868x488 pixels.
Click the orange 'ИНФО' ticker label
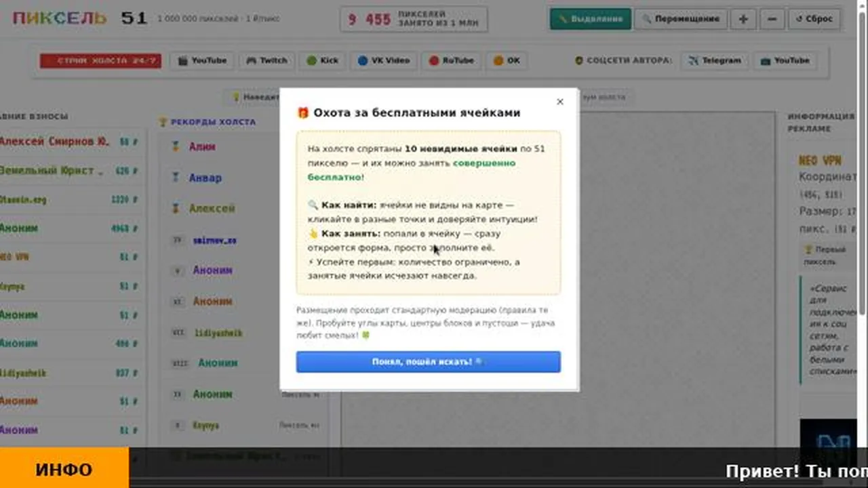tap(64, 470)
